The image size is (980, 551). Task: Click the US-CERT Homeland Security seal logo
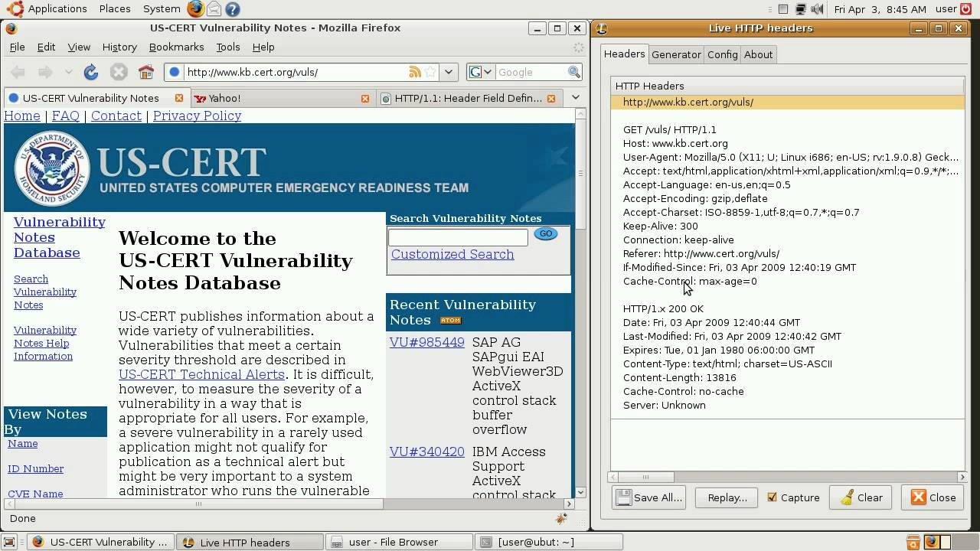tap(52, 168)
